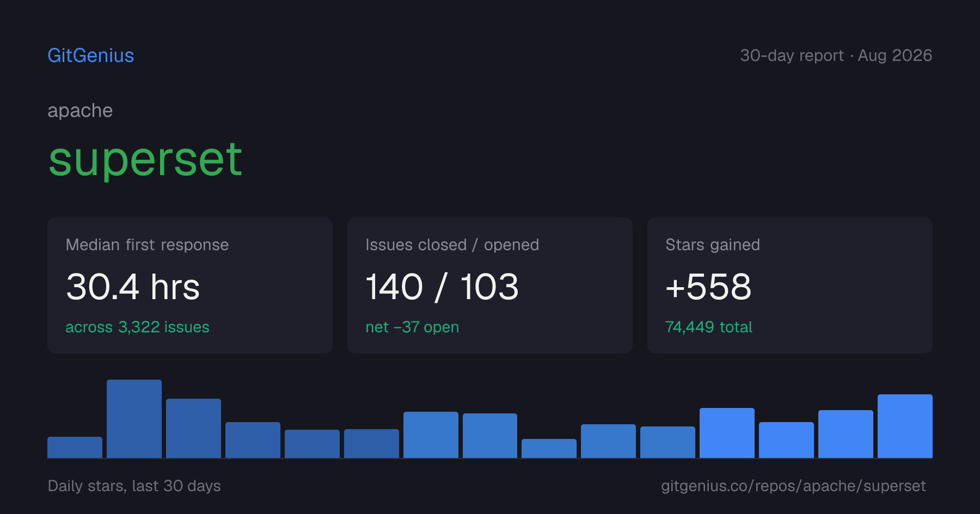Click "across 3,322 issues" text
The image size is (980, 514).
point(137,327)
